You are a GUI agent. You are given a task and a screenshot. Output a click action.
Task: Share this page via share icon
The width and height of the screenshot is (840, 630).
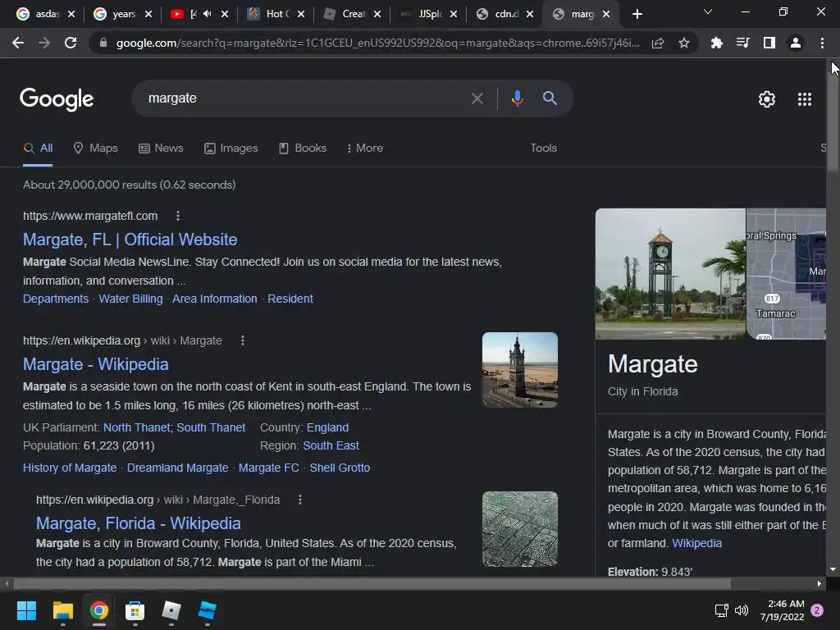pyautogui.click(x=658, y=43)
